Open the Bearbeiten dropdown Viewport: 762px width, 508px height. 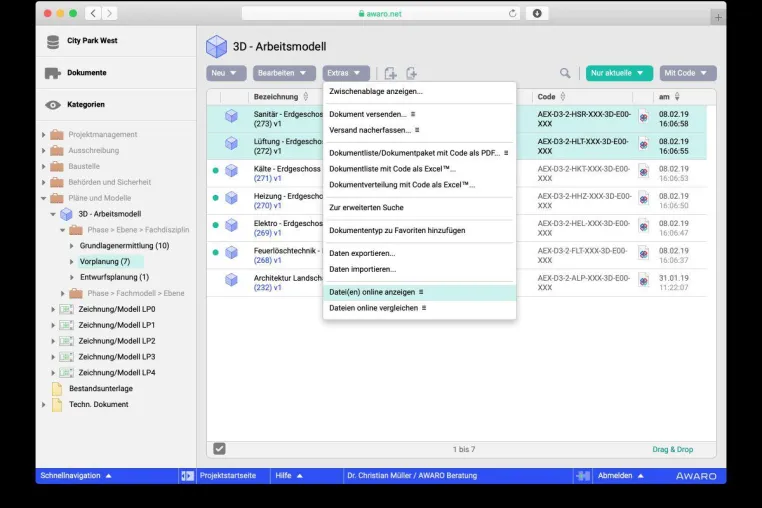[x=284, y=73]
